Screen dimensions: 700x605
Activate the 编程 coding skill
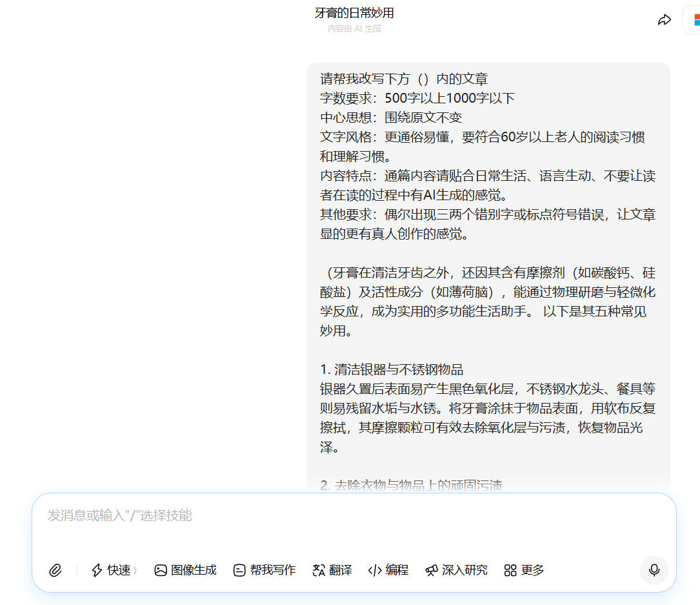(x=388, y=570)
